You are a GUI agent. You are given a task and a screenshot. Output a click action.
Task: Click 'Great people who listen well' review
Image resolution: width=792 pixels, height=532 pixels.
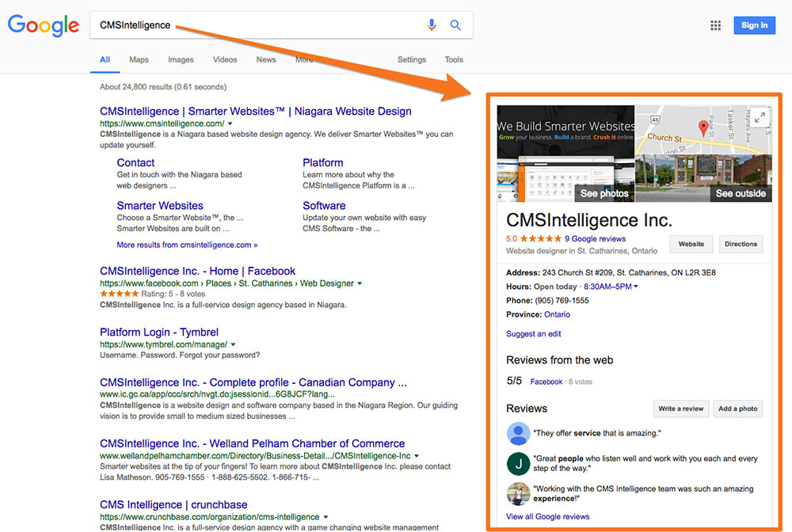coord(645,463)
